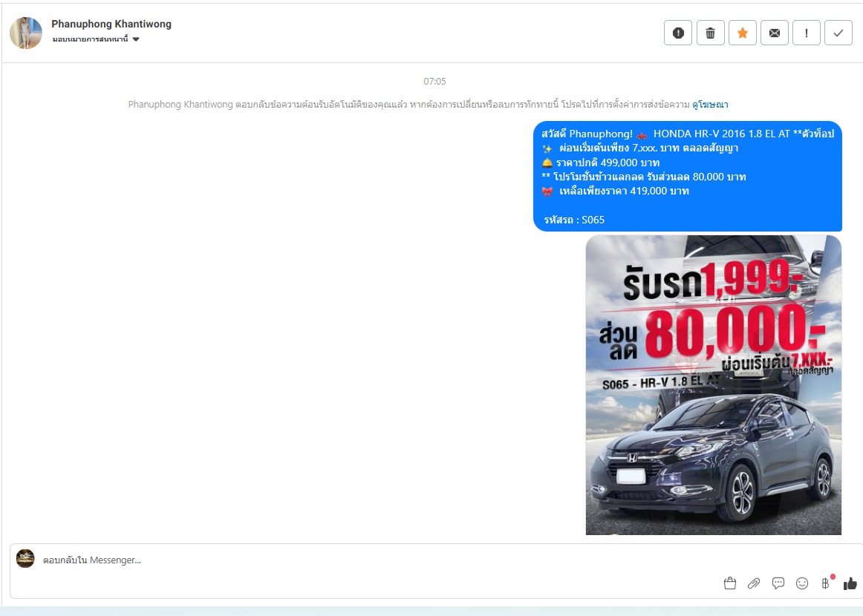
Task: Mark conversation unread with envelope icon
Action: coord(775,33)
